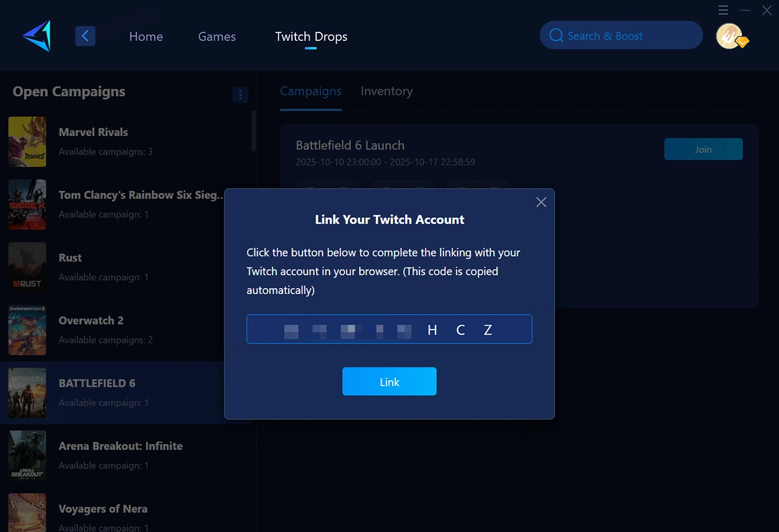
Task: Open the hamburger menu top right
Action: 723,10
